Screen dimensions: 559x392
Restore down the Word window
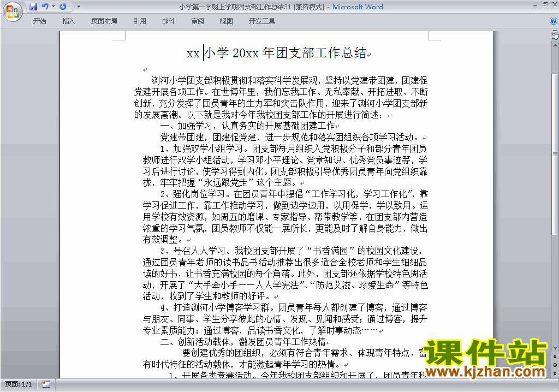tap(545, 4)
